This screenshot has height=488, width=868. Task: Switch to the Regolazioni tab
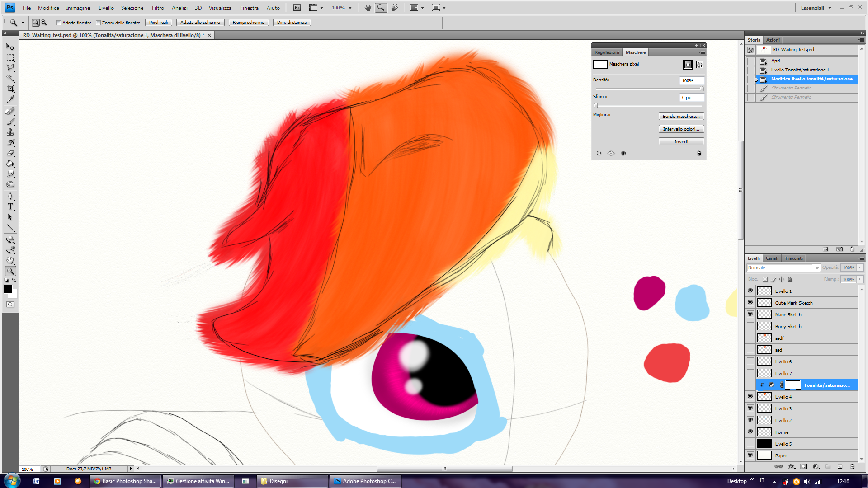pos(607,52)
